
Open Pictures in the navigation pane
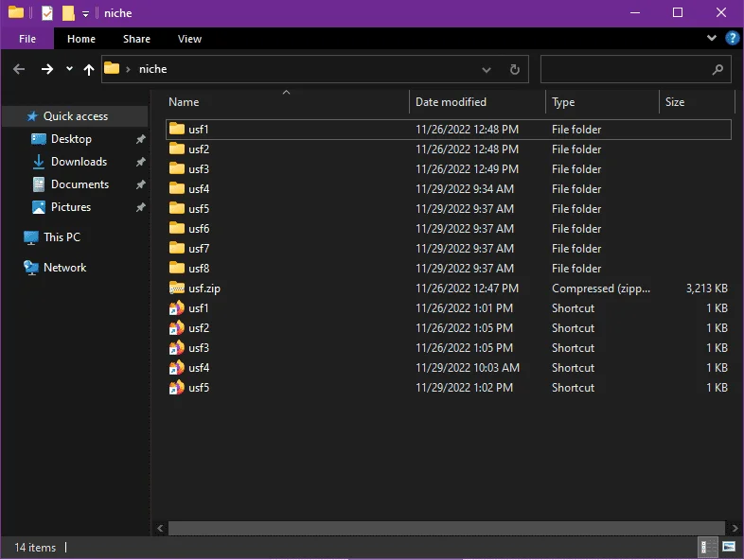(71, 207)
